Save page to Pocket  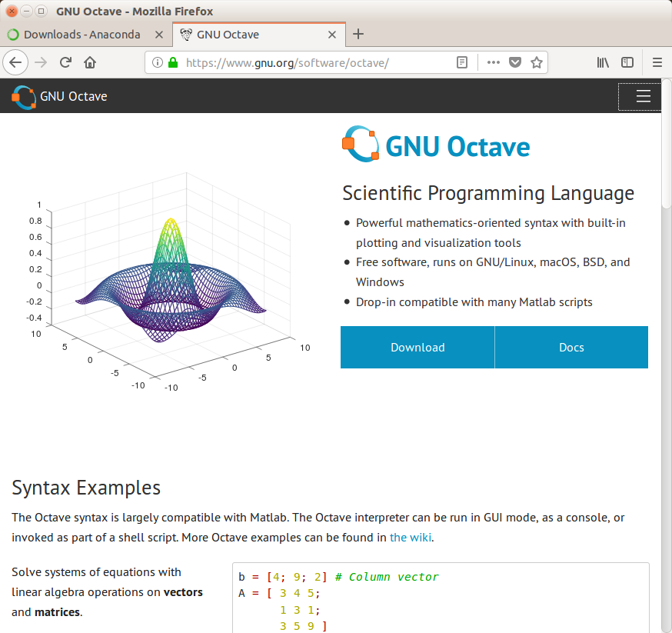(515, 62)
